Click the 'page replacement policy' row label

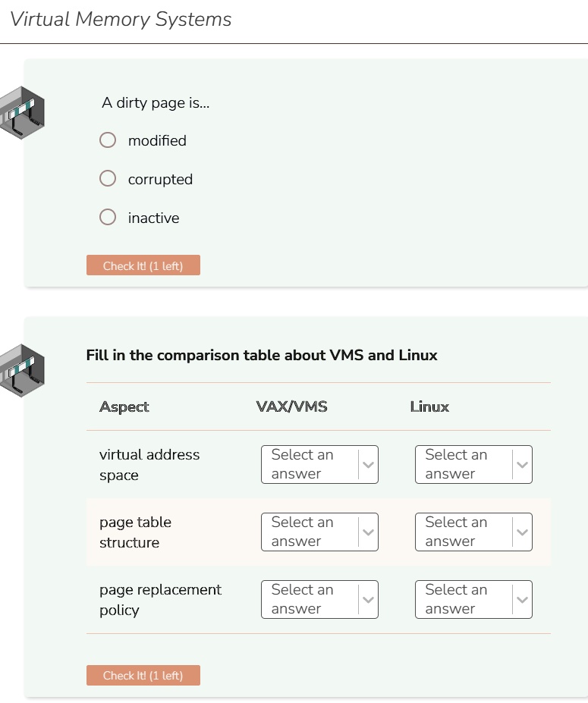tap(160, 599)
